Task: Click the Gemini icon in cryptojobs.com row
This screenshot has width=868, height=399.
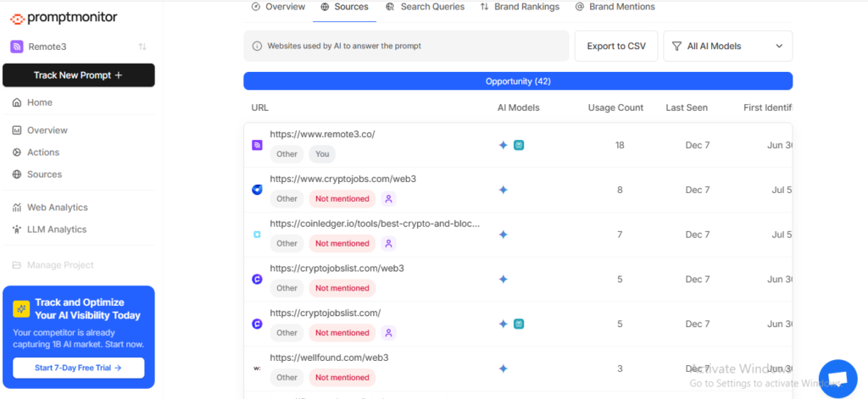Action: [503, 190]
